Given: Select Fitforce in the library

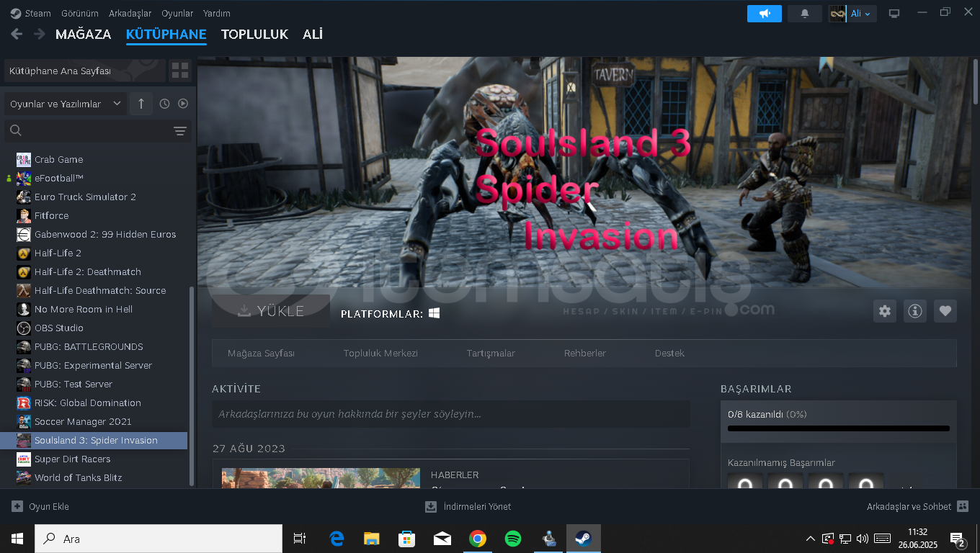Looking at the screenshot, I should click(52, 215).
